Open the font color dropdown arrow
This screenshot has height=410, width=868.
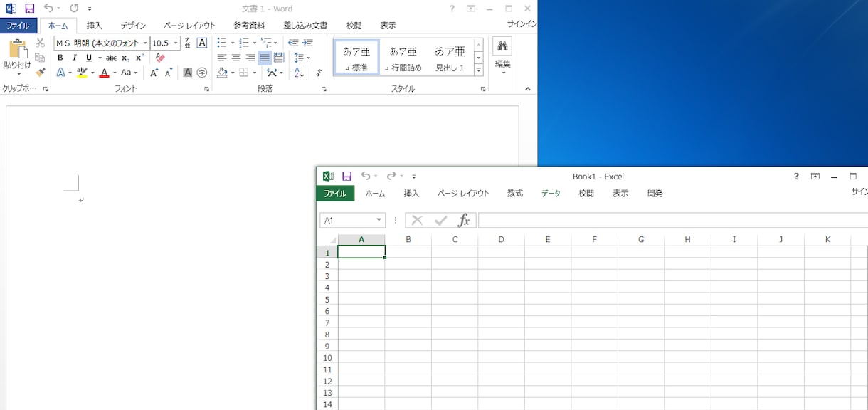point(114,73)
